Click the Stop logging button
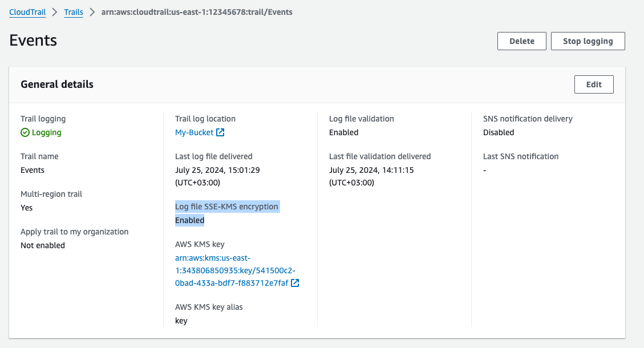 [588, 41]
